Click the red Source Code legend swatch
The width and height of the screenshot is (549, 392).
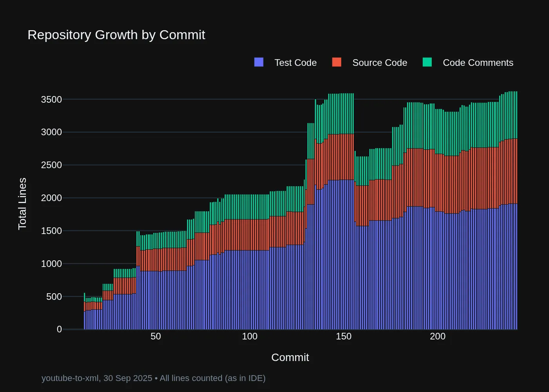(x=336, y=62)
